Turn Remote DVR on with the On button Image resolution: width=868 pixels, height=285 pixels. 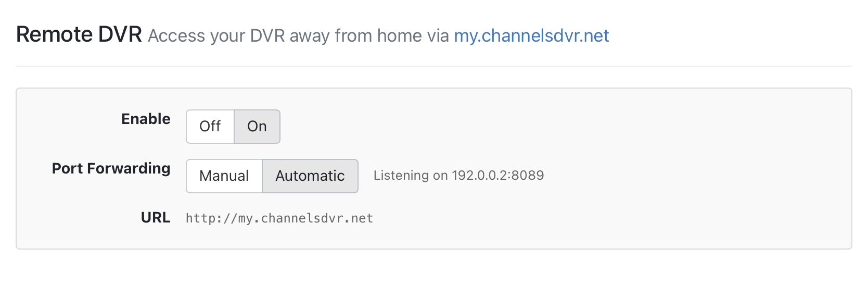pyautogui.click(x=257, y=127)
